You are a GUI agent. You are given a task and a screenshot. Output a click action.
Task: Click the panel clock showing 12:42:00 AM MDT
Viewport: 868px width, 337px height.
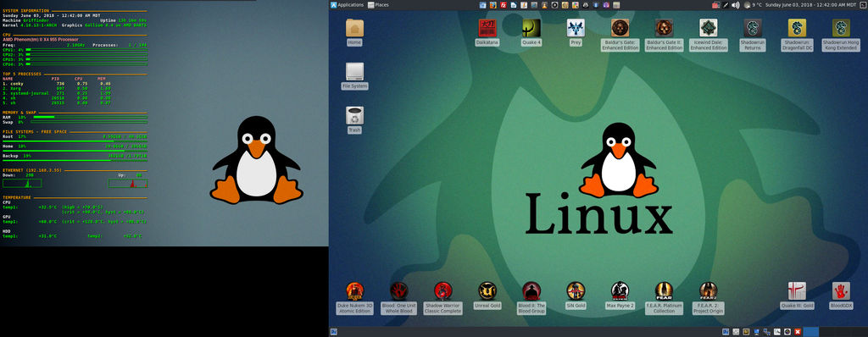coord(810,5)
